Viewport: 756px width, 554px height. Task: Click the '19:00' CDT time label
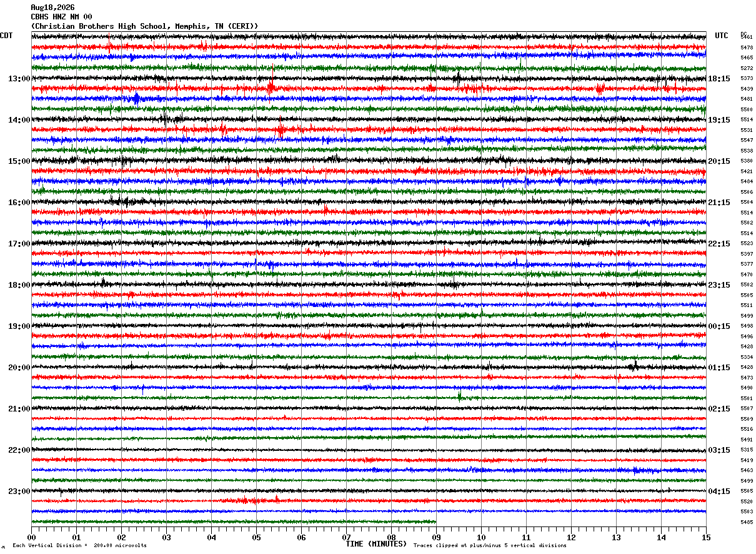19,326
